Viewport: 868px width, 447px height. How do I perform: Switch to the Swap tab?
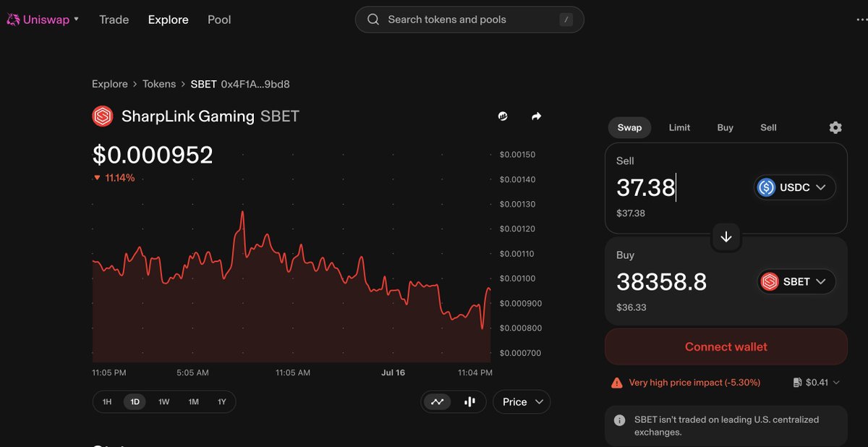click(x=629, y=127)
